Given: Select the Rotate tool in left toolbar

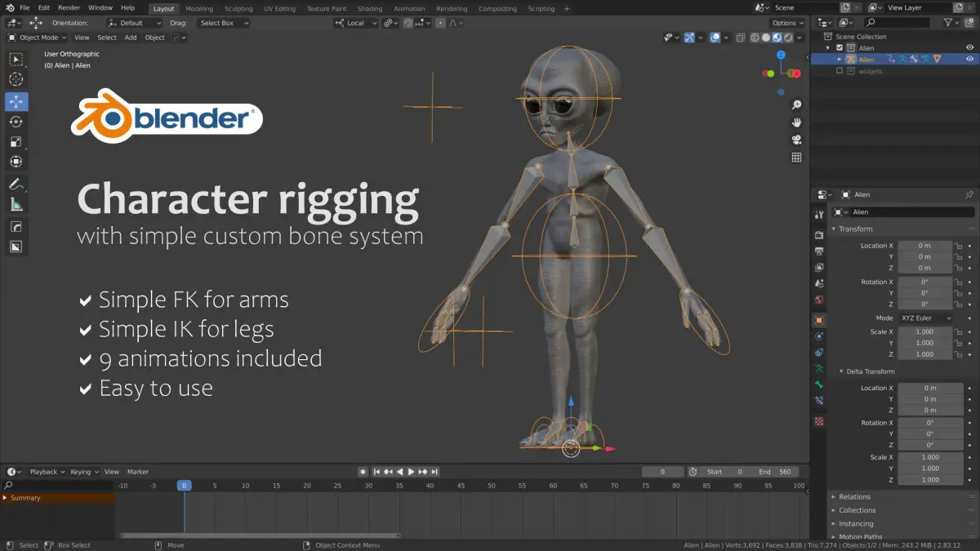Looking at the screenshot, I should [16, 122].
